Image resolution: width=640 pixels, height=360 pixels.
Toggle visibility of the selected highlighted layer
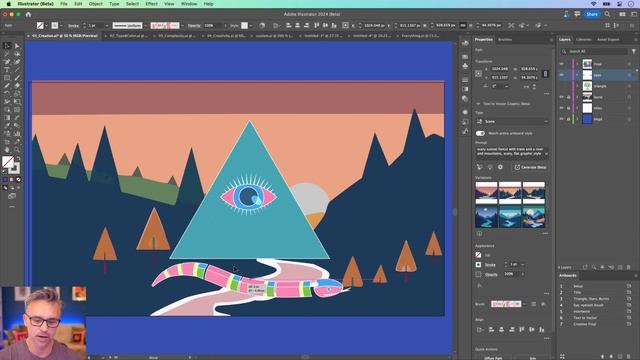tap(562, 75)
